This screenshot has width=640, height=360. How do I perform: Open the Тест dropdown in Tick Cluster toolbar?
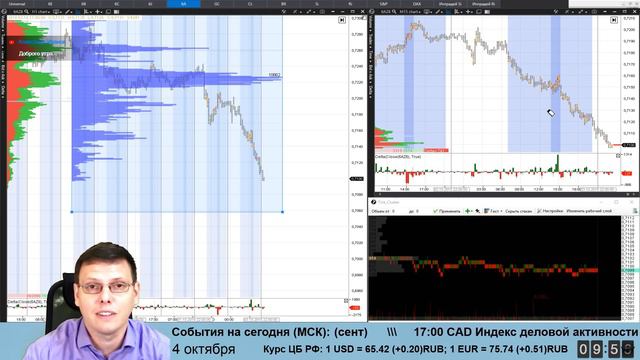[493, 211]
